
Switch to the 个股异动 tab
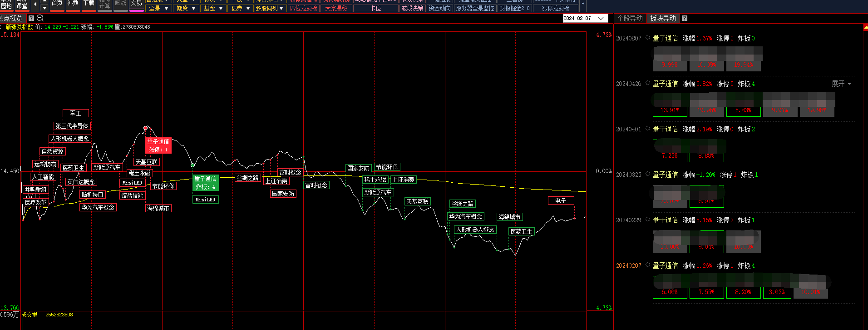click(x=630, y=18)
